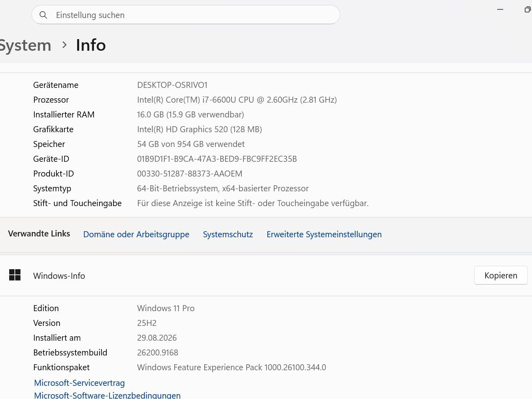Select the OS build value 26200.9168
Viewport: 532px width, 399px height.
click(158, 353)
